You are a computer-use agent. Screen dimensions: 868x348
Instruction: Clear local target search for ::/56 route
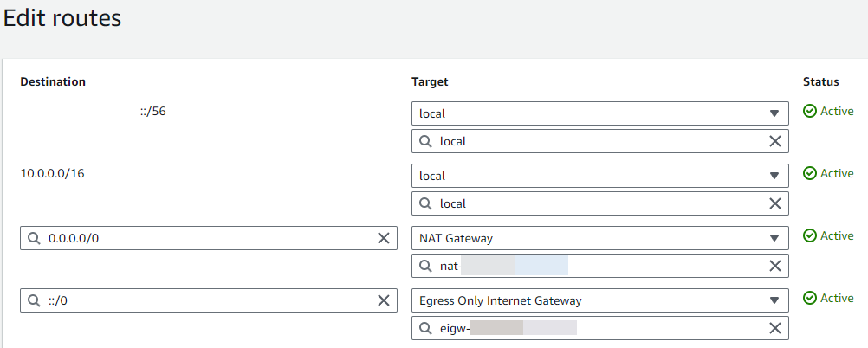coord(775,141)
